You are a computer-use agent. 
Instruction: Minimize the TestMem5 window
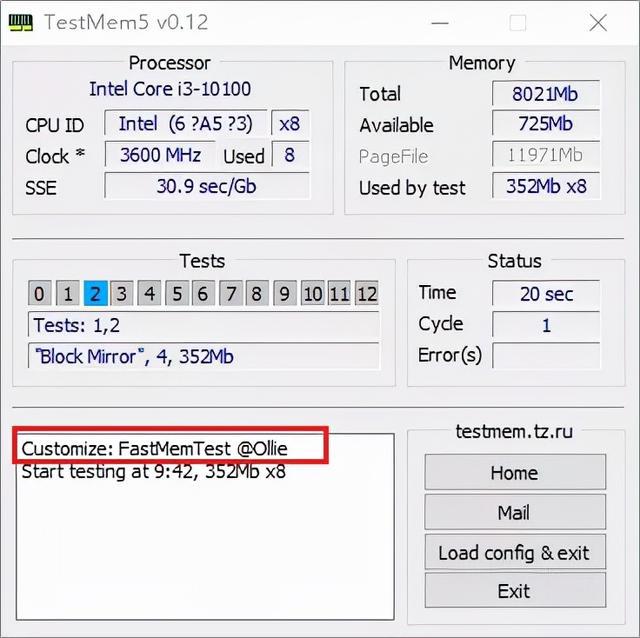pyautogui.click(x=440, y=23)
